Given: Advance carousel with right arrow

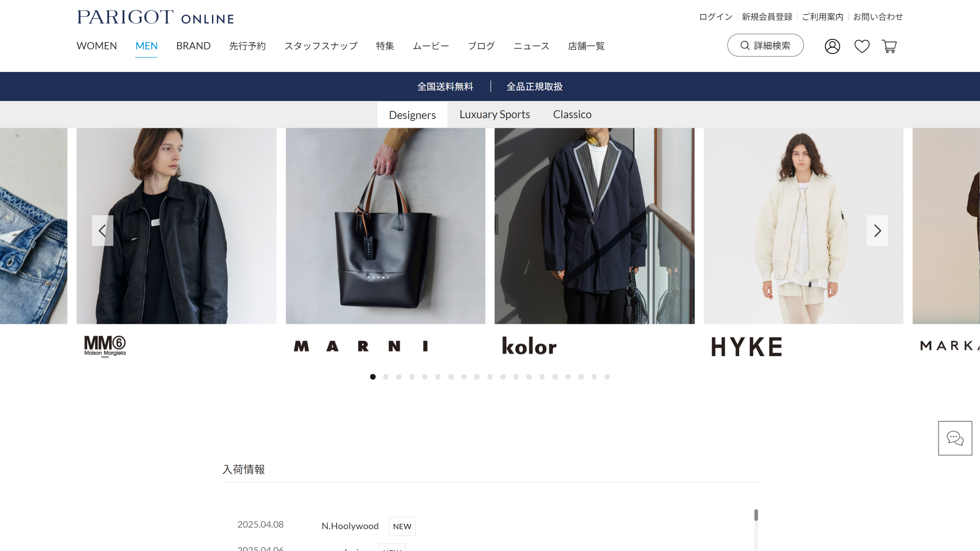Looking at the screenshot, I should point(877,231).
